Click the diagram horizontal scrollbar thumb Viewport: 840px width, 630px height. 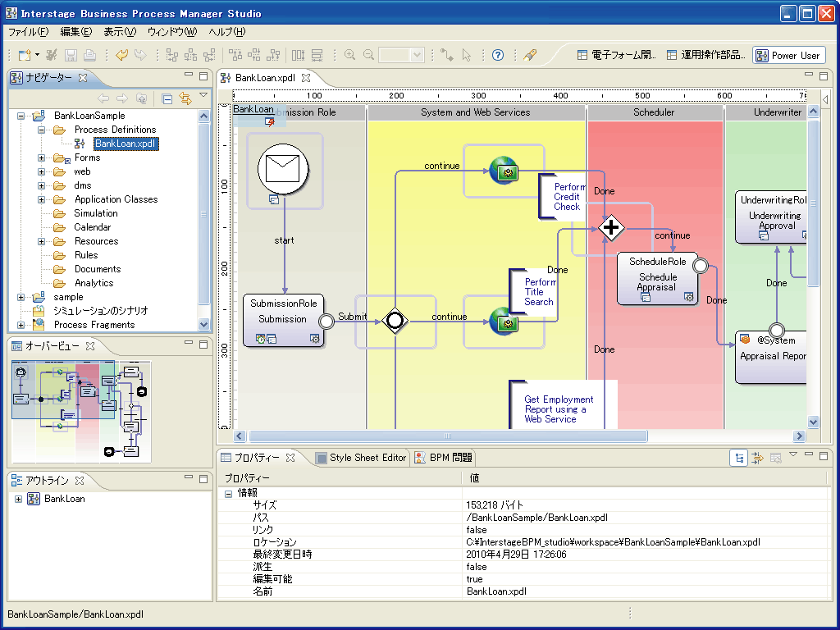(x=448, y=436)
